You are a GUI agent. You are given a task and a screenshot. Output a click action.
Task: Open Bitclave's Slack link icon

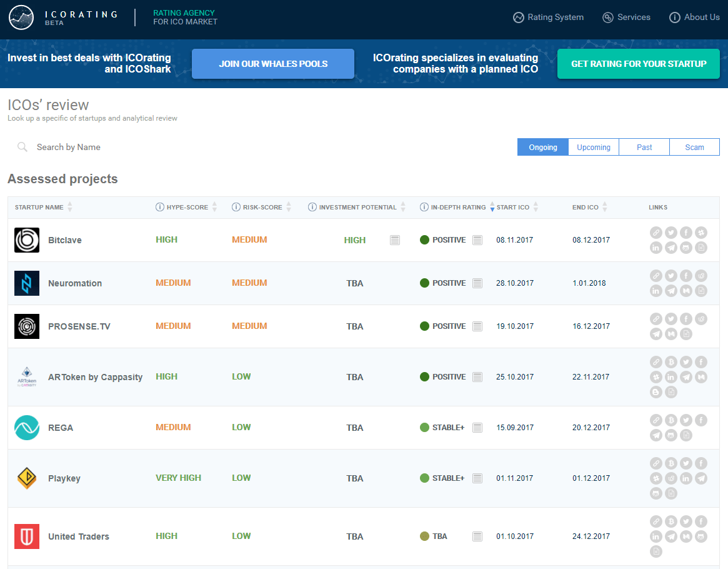point(701,233)
